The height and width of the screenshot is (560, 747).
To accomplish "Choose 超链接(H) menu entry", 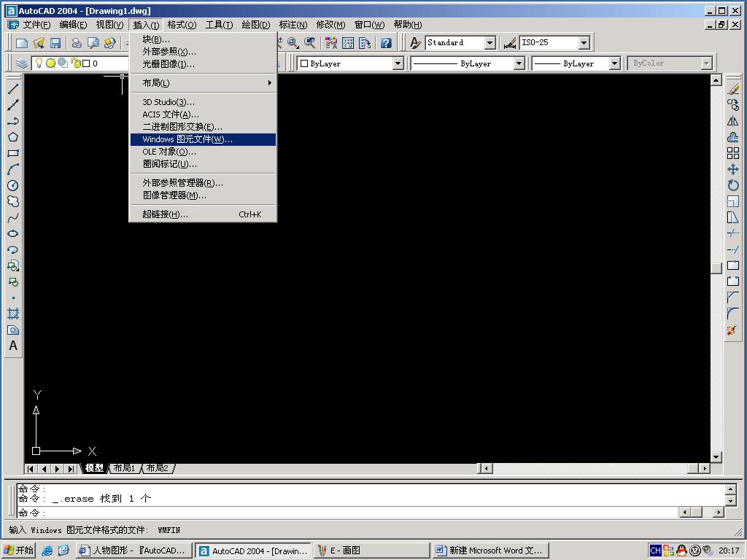I will 203,214.
